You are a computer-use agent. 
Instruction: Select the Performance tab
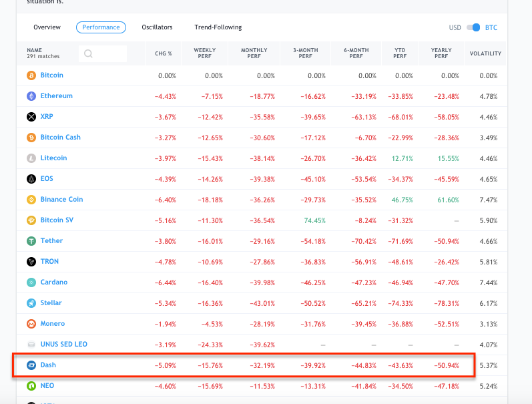(101, 27)
